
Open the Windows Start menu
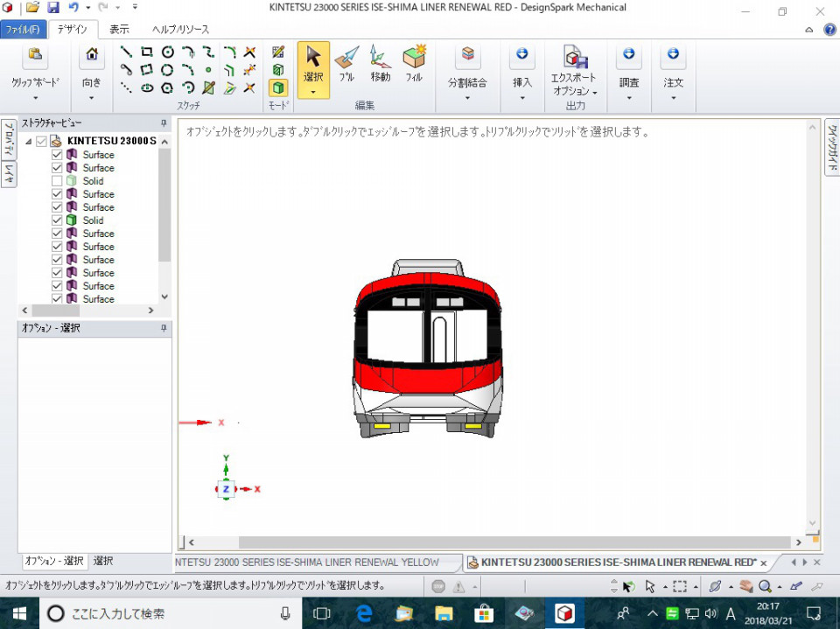pyautogui.click(x=19, y=613)
